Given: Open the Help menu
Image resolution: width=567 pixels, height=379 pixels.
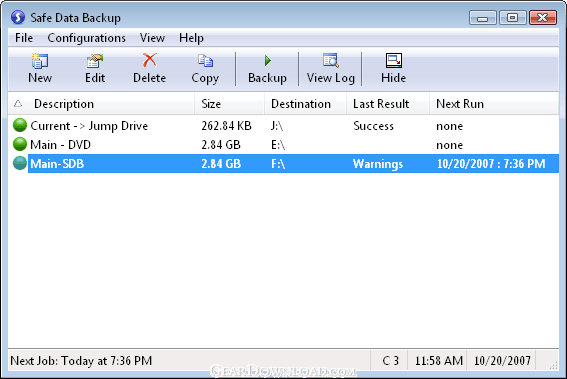Looking at the screenshot, I should 191,38.
